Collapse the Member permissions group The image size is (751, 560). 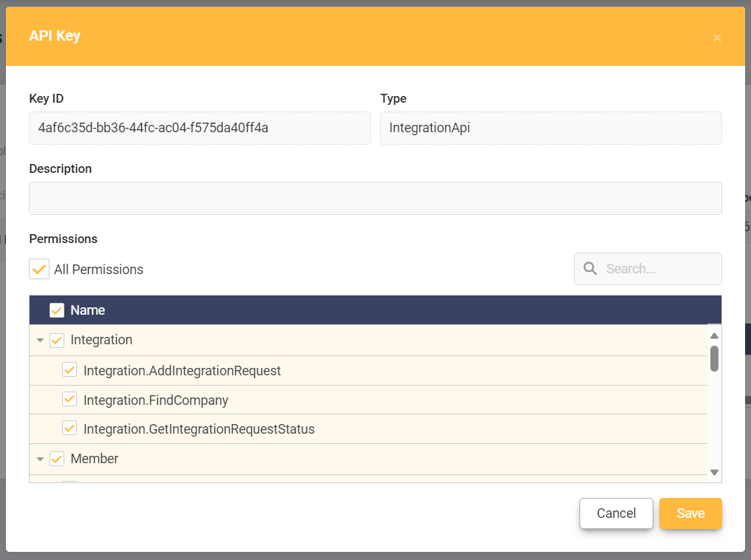coord(40,458)
